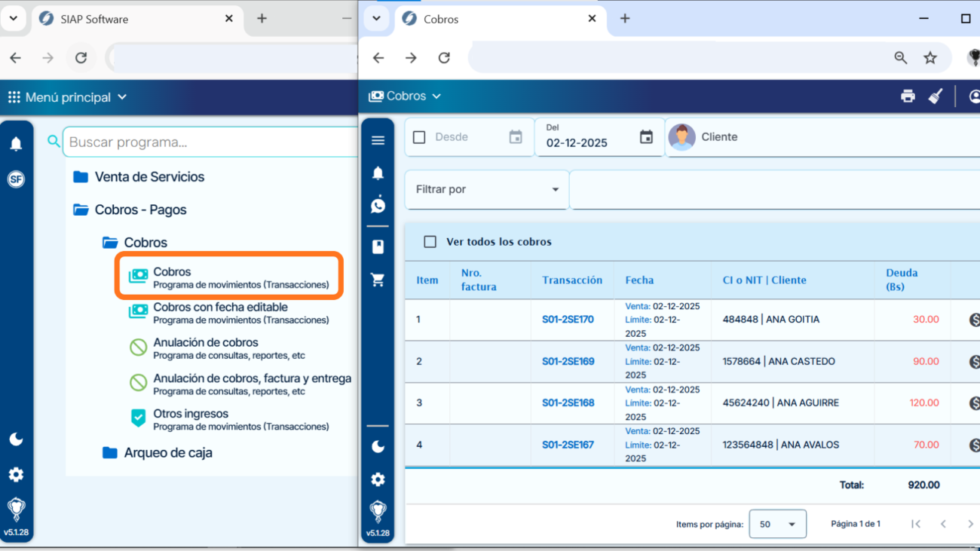Open WhatsApp icon in Cobros sidebar

tap(378, 205)
